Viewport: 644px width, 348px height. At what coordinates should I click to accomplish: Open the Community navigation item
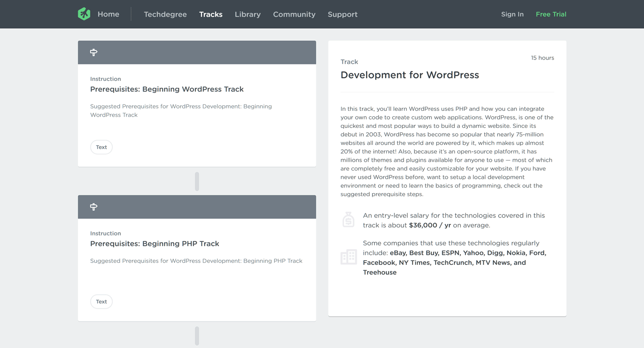294,14
